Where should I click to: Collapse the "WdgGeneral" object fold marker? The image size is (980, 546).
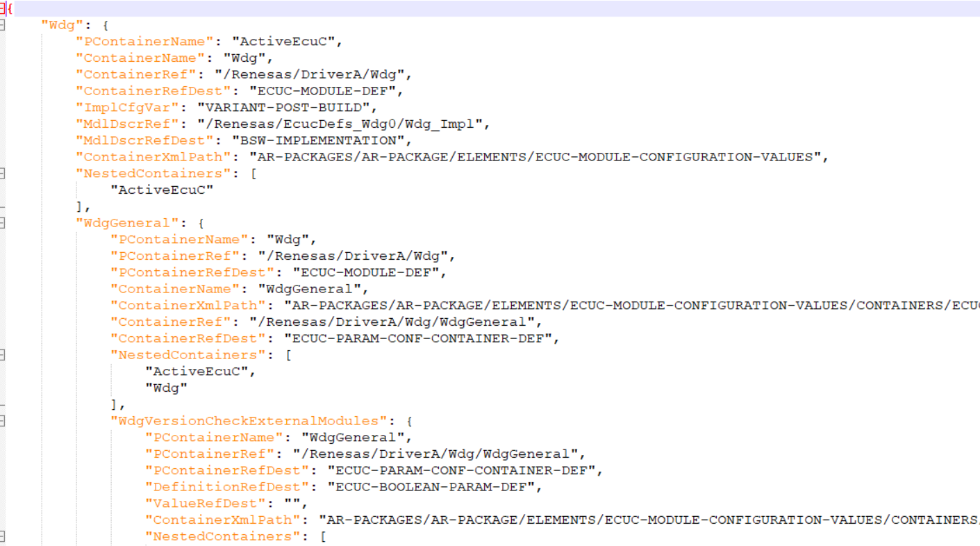pos(5,222)
